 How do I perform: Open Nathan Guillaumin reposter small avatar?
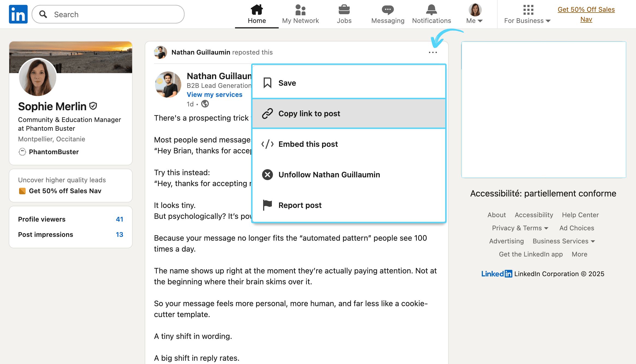click(161, 52)
